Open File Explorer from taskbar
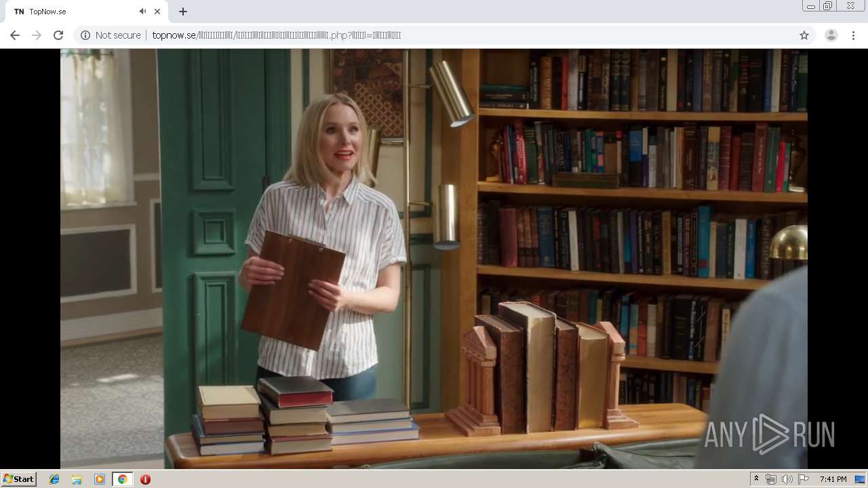This screenshot has width=868, height=488. coord(77,479)
